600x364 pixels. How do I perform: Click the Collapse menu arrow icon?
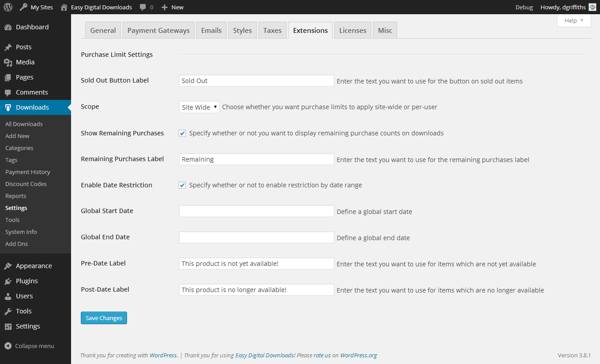coord(8,346)
